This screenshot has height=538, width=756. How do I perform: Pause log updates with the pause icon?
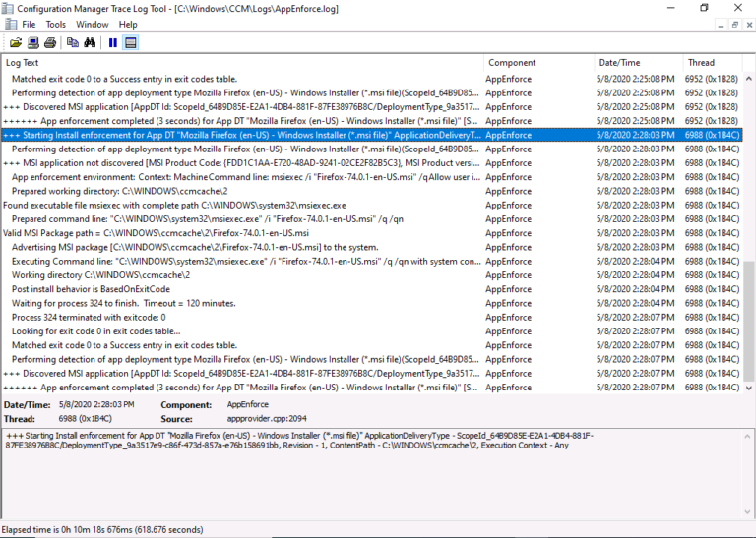(x=112, y=42)
